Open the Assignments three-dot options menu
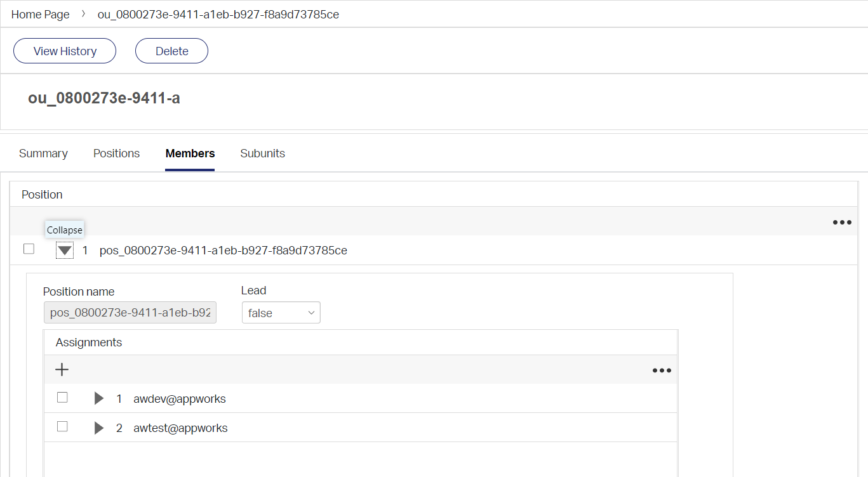This screenshot has height=477, width=868. point(662,370)
